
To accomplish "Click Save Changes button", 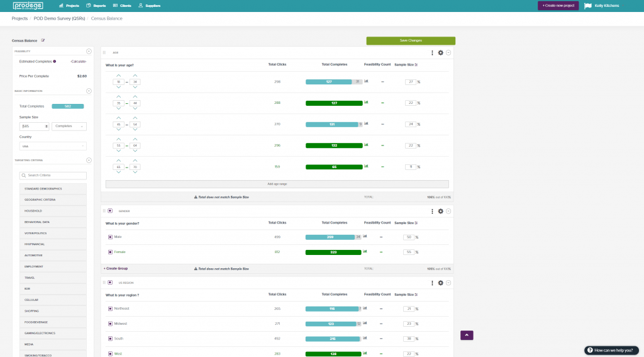I will click(411, 40).
